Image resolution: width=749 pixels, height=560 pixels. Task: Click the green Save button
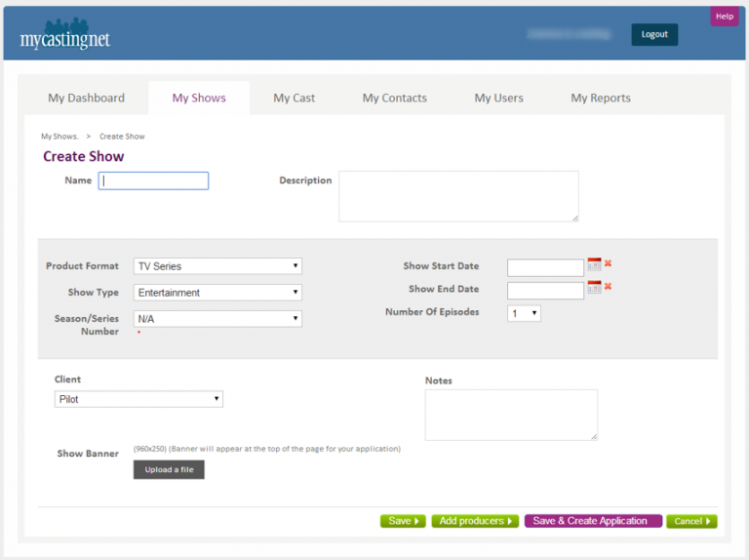click(403, 521)
